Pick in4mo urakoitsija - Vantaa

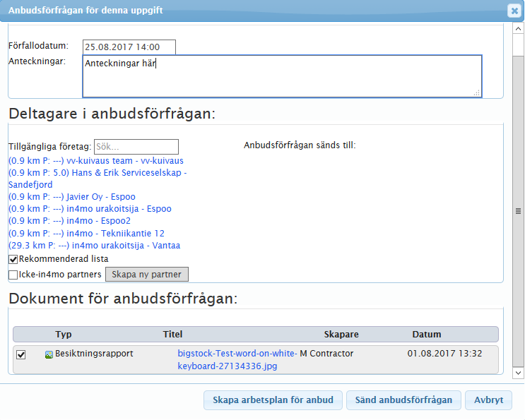(94, 246)
